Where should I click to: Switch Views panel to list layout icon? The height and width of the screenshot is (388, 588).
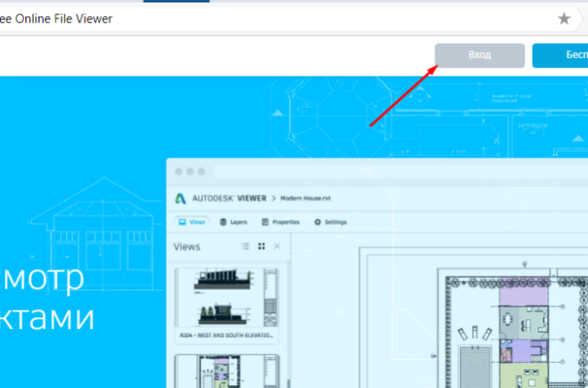246,246
